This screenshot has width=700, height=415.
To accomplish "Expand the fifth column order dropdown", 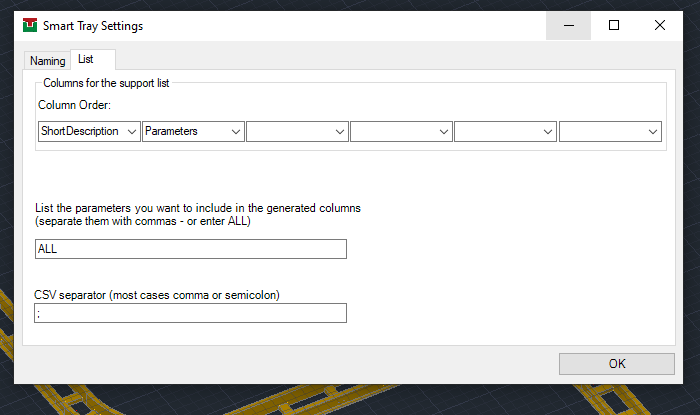I will 505,132.
